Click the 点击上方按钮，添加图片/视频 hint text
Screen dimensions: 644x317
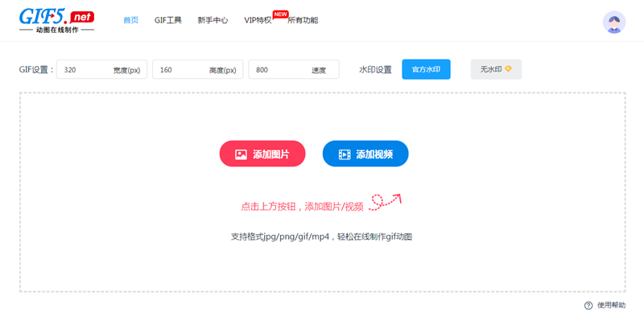pos(302,207)
